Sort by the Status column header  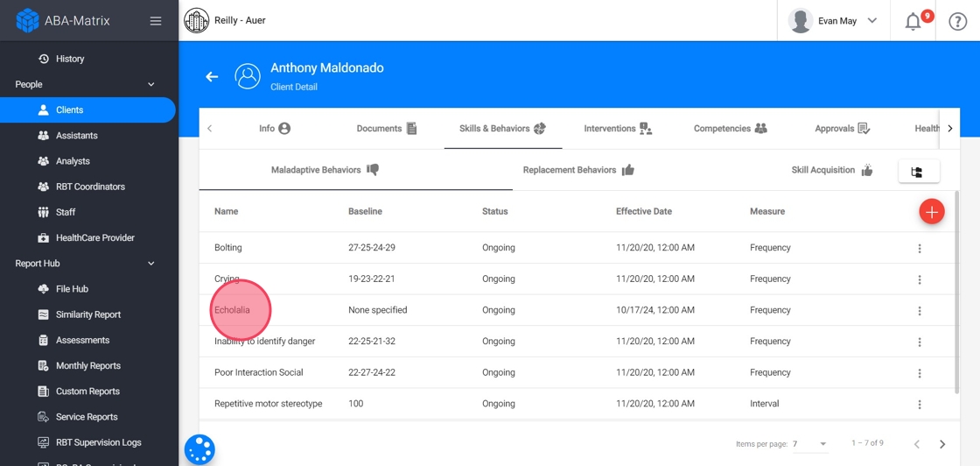coord(495,211)
